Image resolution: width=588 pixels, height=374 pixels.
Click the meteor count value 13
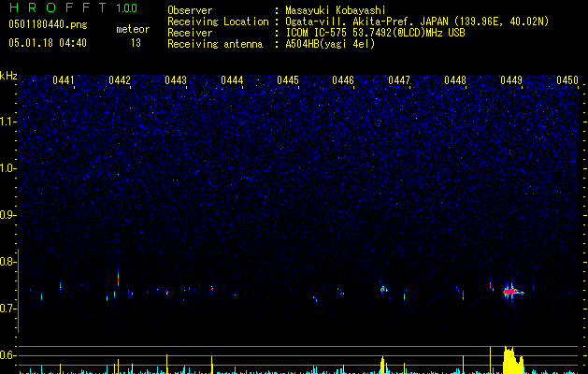[136, 43]
